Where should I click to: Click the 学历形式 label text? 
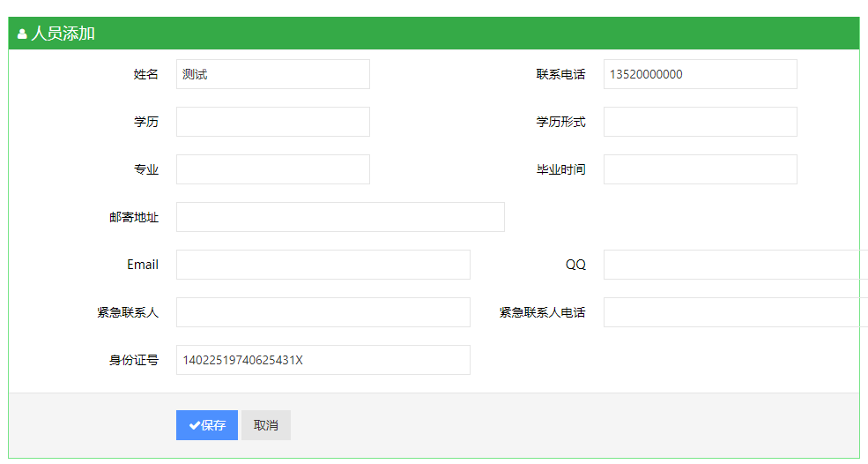[560, 122]
